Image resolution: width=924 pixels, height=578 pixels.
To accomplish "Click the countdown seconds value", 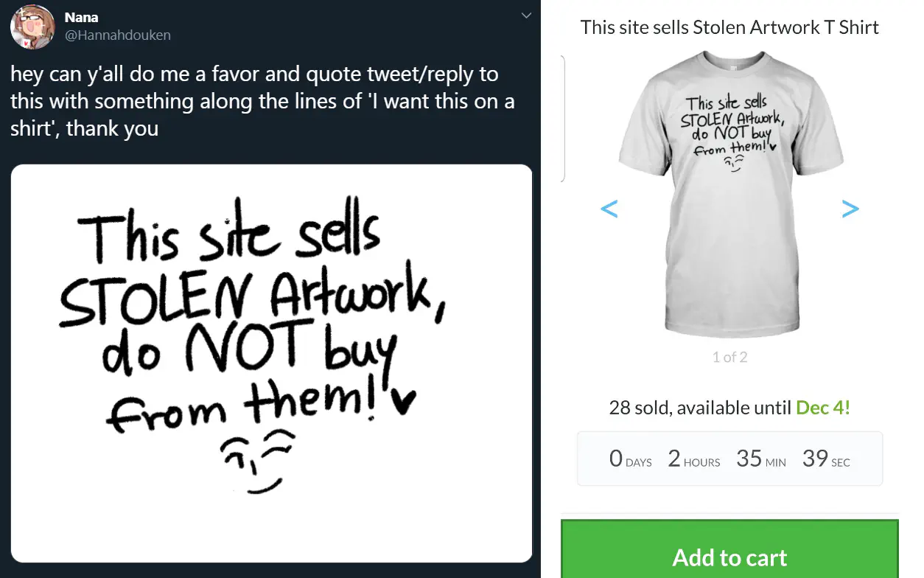I will [x=815, y=459].
